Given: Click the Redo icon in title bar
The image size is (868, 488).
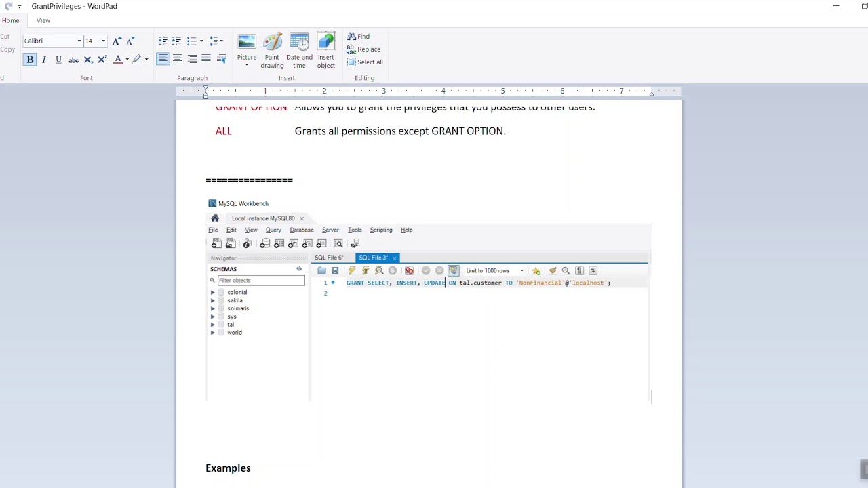Looking at the screenshot, I should point(9,6).
